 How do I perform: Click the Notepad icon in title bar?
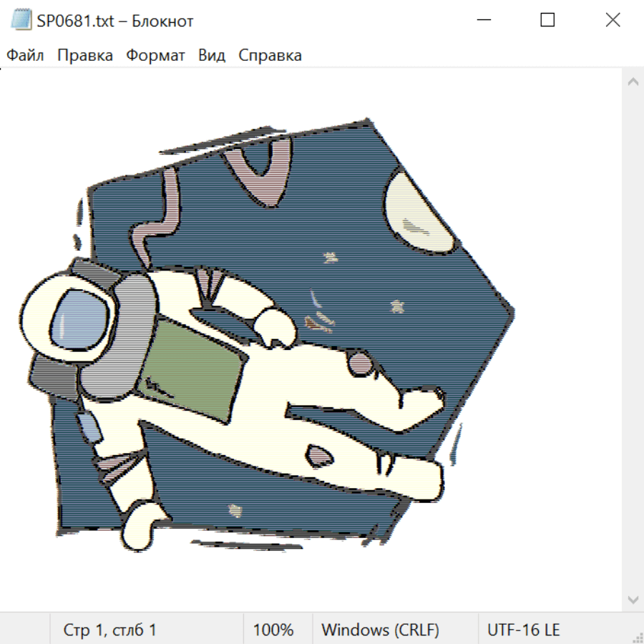pyautogui.click(x=22, y=21)
